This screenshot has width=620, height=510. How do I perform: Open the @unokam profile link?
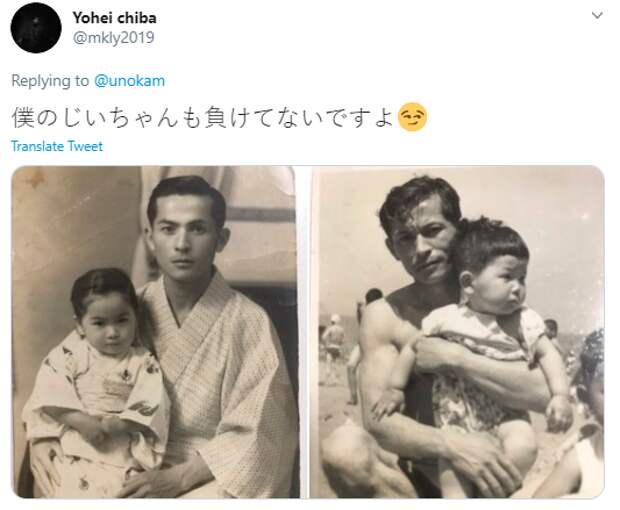tap(130, 81)
